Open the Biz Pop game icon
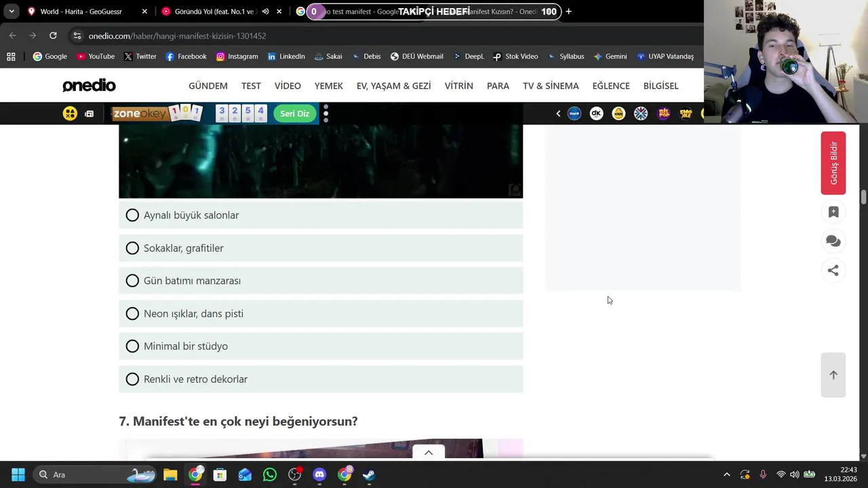The width and height of the screenshot is (868, 488). 664,113
